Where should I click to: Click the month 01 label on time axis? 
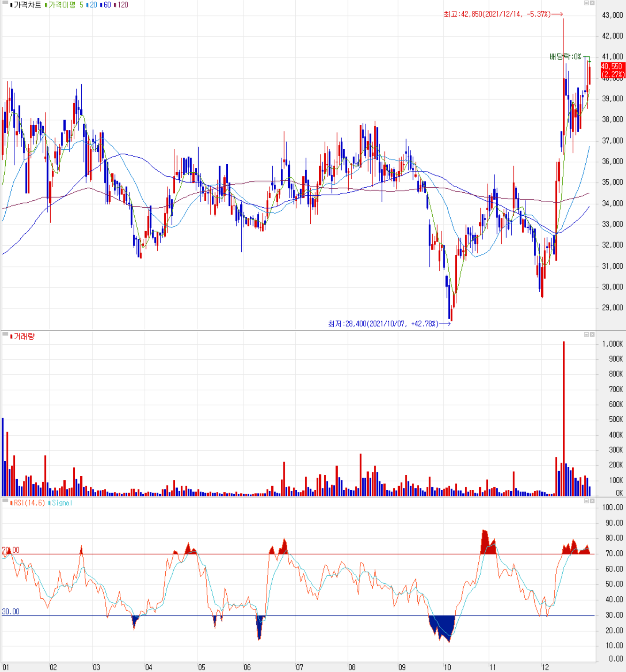5,667
